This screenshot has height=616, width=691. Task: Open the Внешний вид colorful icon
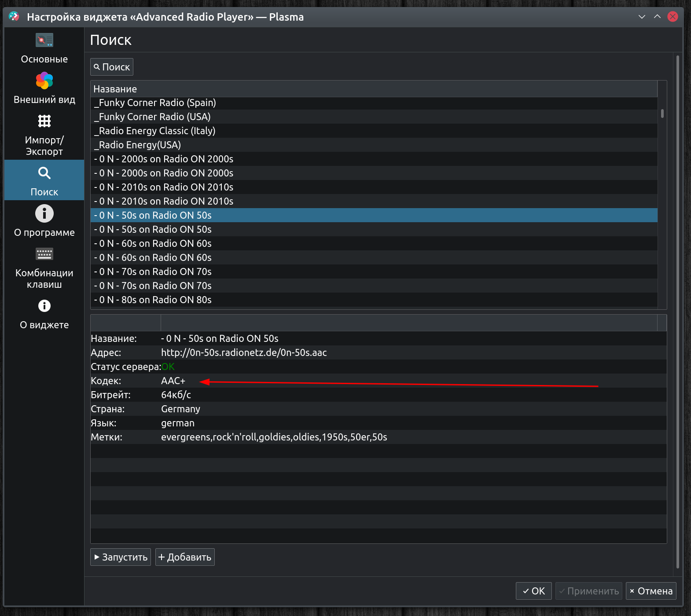(x=44, y=81)
